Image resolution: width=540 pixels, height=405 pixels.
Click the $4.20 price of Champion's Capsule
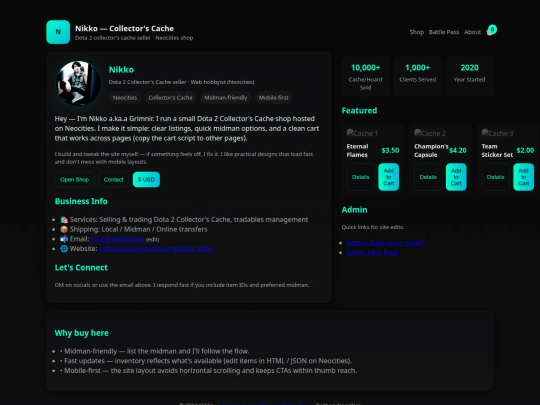tap(458, 150)
